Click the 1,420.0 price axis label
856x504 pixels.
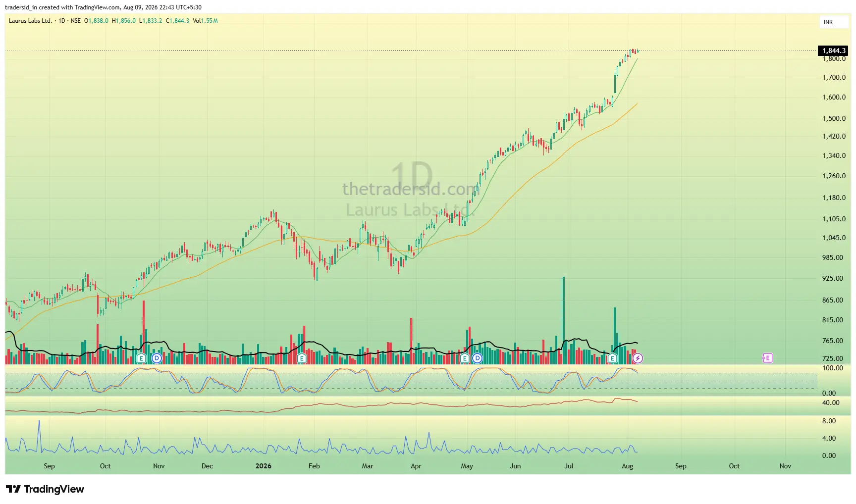(x=834, y=136)
